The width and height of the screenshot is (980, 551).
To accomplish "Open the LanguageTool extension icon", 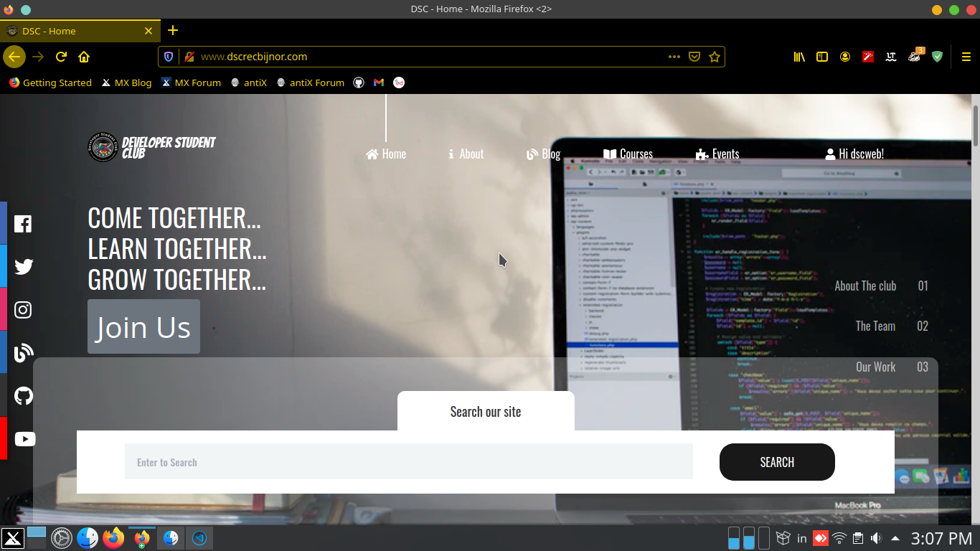I will coord(891,57).
